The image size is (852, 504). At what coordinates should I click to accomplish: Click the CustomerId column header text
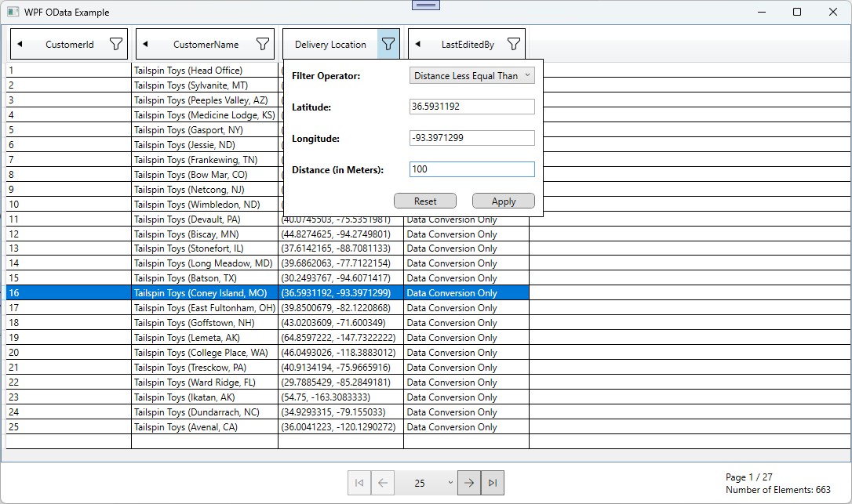tap(70, 45)
